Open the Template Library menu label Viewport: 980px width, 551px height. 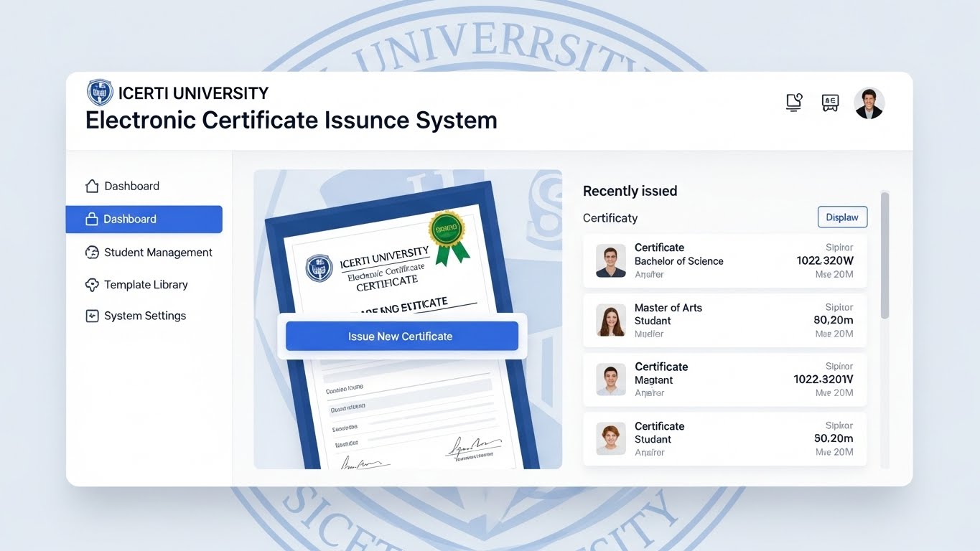[x=146, y=285]
